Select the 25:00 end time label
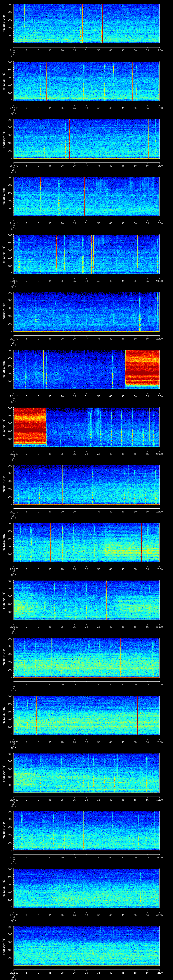 click(x=159, y=511)
